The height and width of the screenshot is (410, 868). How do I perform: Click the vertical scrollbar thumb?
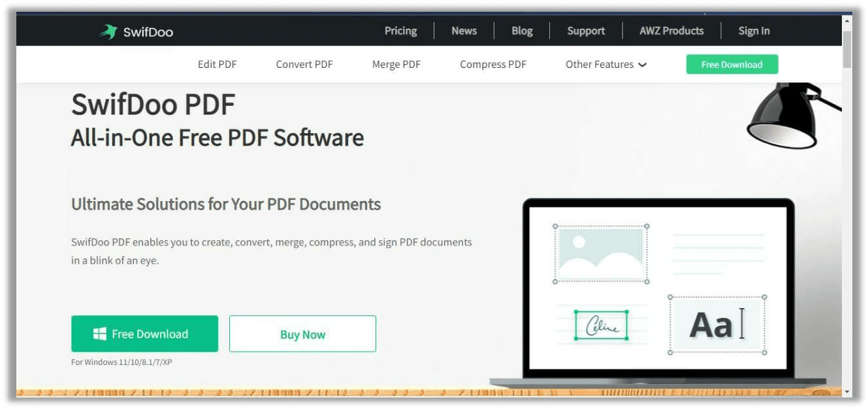click(x=847, y=49)
